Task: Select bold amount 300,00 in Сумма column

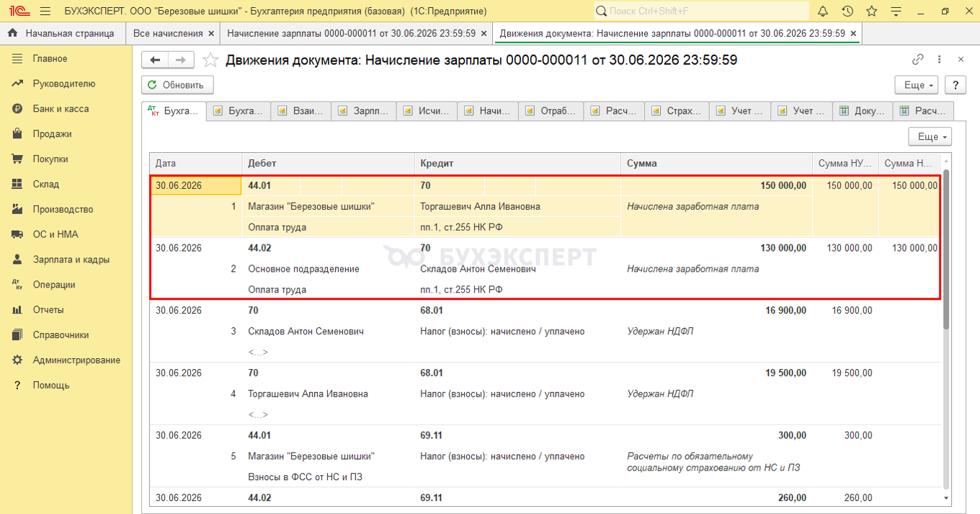Action: click(x=793, y=436)
